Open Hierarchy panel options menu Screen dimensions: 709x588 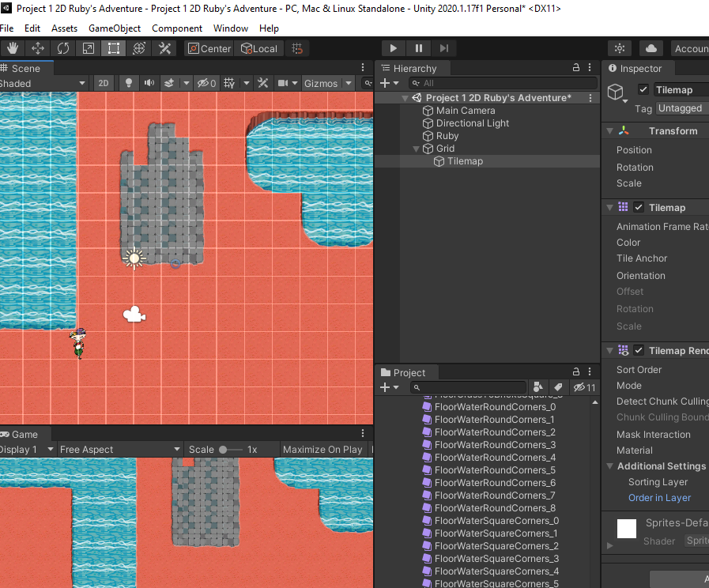[590, 67]
